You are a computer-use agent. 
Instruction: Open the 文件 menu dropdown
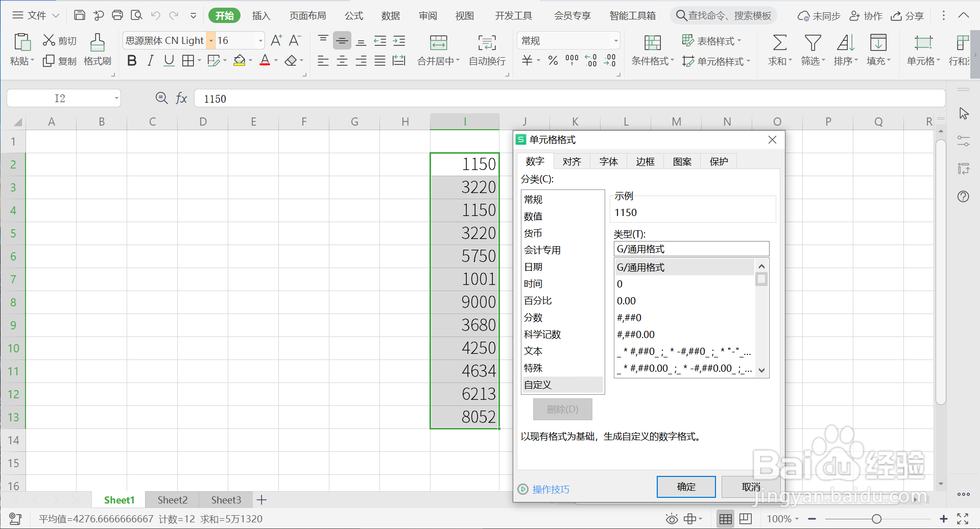pos(36,15)
